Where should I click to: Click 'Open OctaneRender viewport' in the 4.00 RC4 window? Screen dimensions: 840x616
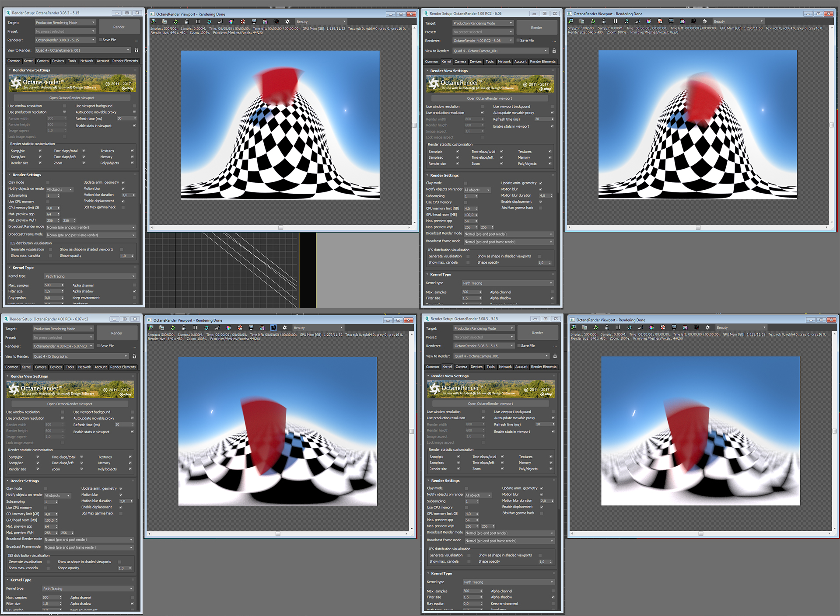point(70,404)
